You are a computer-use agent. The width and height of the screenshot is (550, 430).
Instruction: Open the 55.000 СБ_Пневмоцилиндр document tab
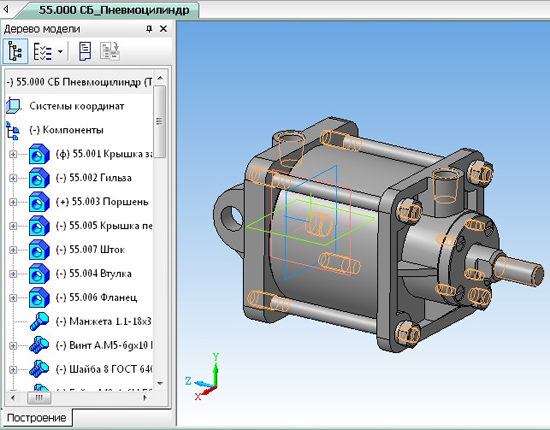114,10
